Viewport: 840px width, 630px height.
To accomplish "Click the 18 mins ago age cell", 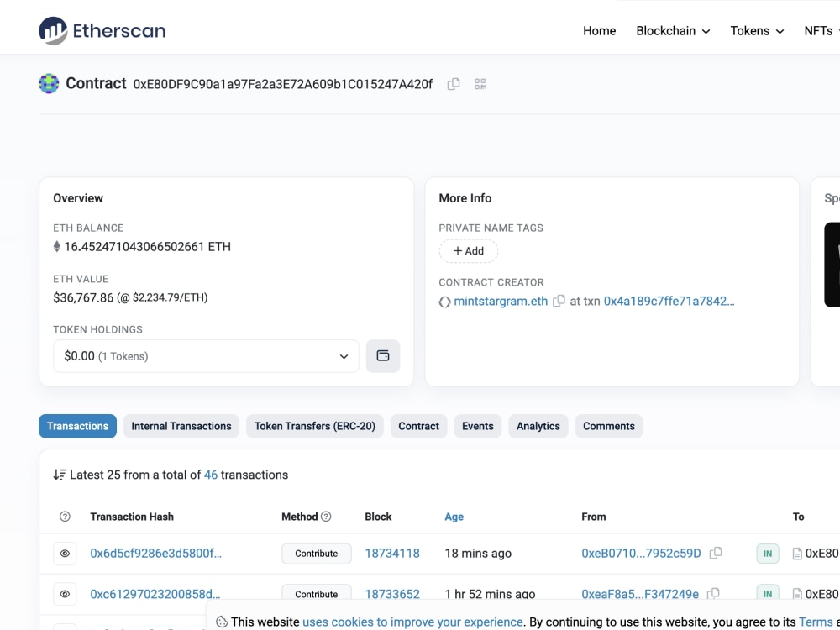I will (478, 554).
